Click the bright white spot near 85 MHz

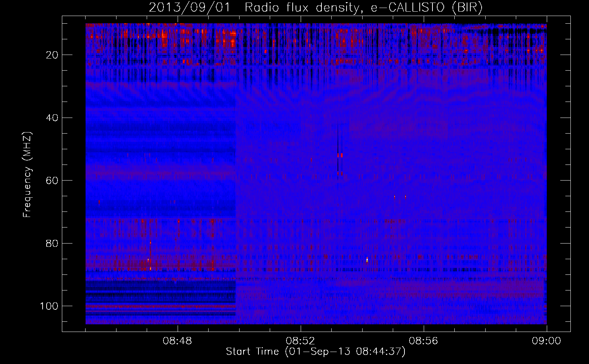click(367, 260)
